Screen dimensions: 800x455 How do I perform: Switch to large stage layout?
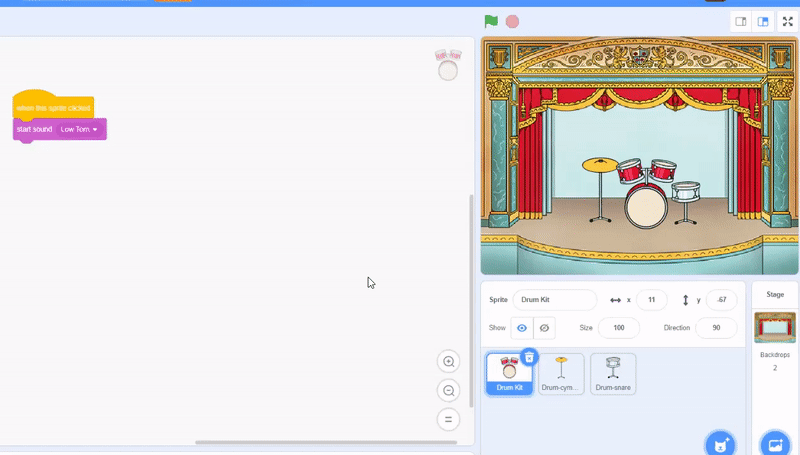(x=763, y=21)
